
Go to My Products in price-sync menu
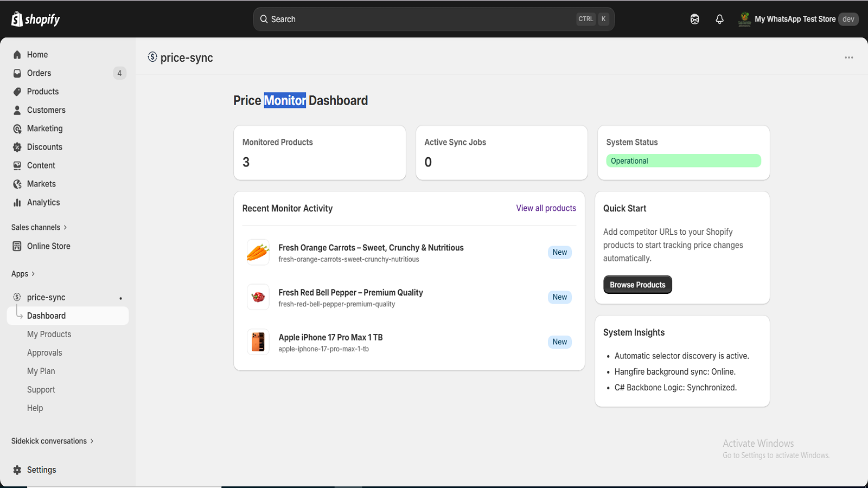[49, 334]
